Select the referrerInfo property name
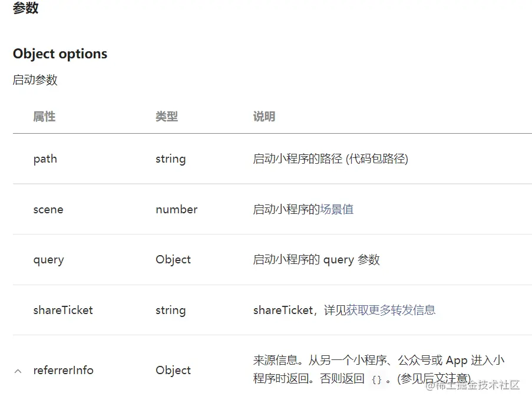The width and height of the screenshot is (532, 403). coord(63,371)
